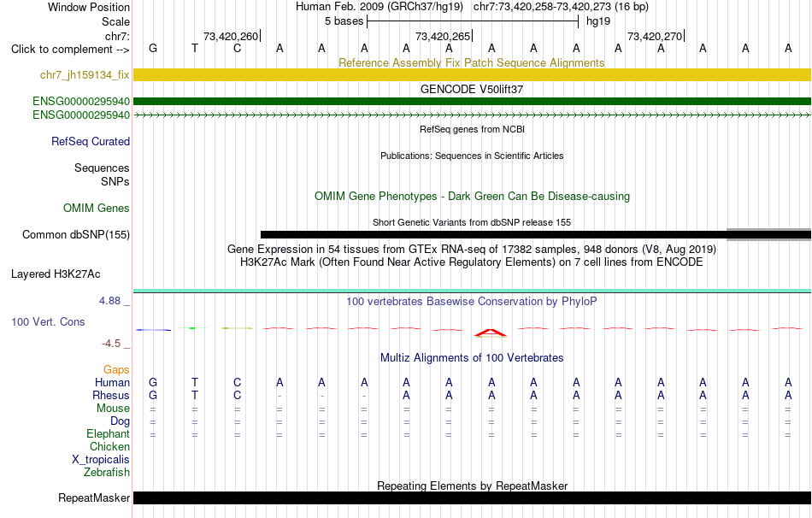
Task: Open Short Genetic Variants from dbSNP title
Action: pyautogui.click(x=472, y=222)
